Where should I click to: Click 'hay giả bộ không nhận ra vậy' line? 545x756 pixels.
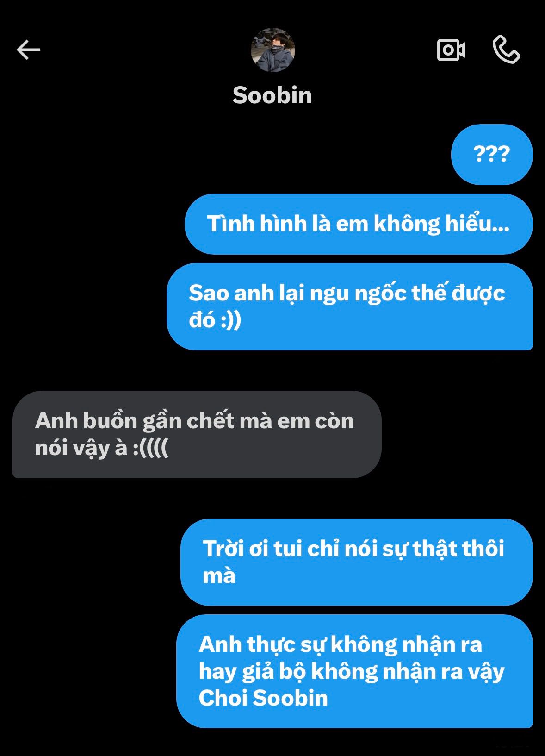[352, 672]
